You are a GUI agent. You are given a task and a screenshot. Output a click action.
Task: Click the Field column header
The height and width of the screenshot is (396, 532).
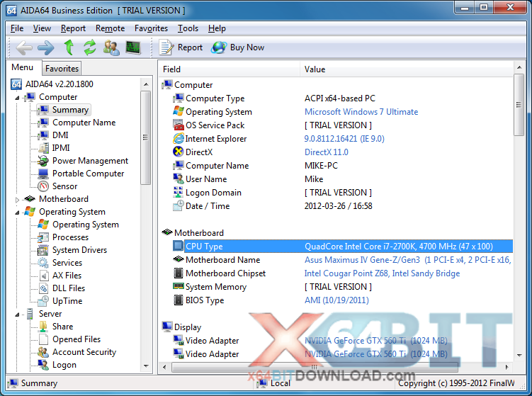tap(230, 69)
